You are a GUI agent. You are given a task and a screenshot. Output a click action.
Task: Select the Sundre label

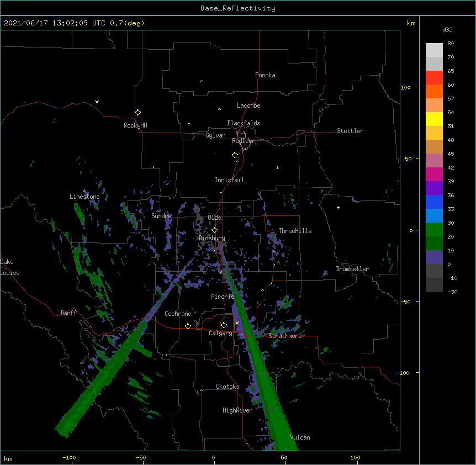(x=161, y=216)
